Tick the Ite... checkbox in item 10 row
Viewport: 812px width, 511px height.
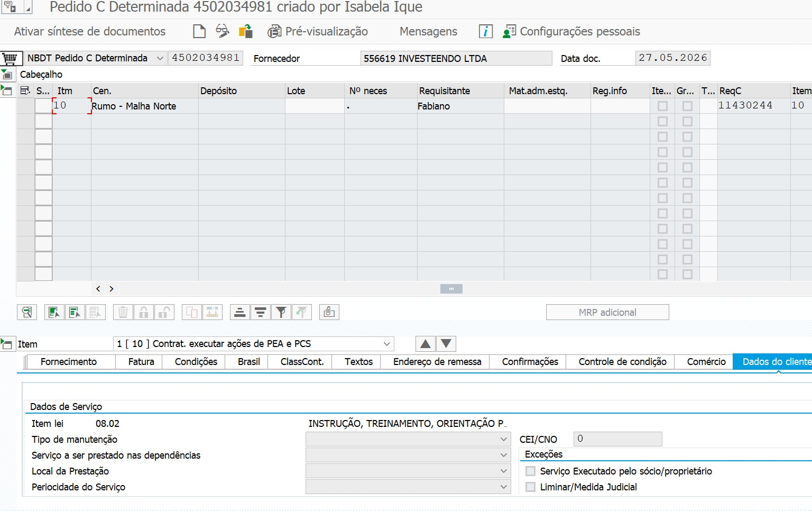[662, 106]
